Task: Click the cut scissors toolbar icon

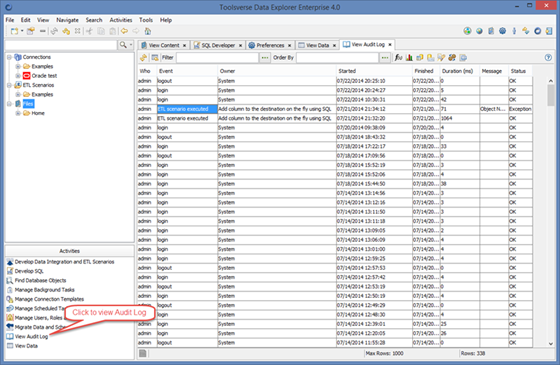Action: (x=89, y=31)
